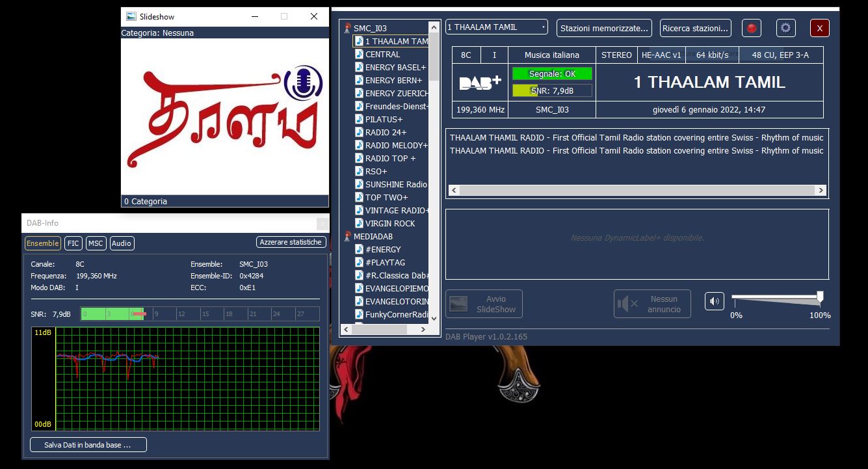Close DAB Player with the red X button
Screen dimensions: 868x469
[820, 28]
